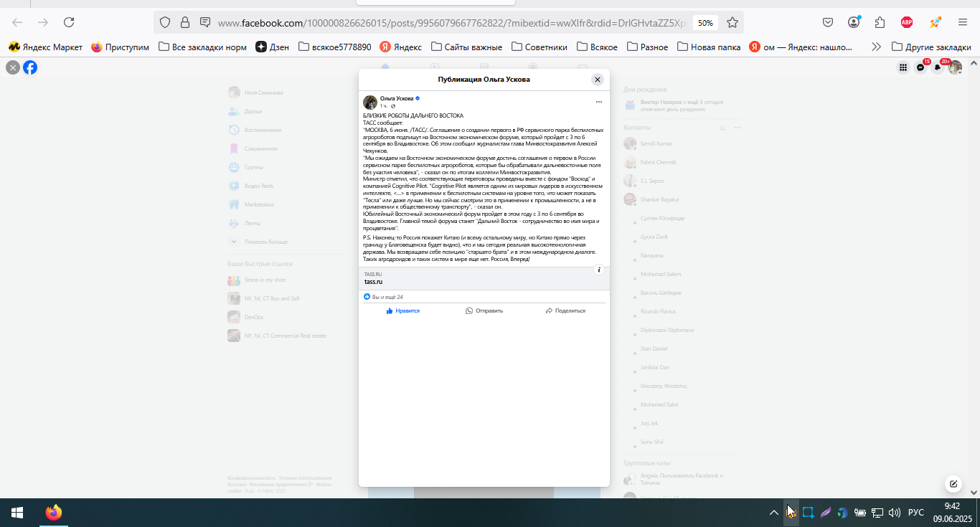Open Яндекс bookmark

[401, 47]
